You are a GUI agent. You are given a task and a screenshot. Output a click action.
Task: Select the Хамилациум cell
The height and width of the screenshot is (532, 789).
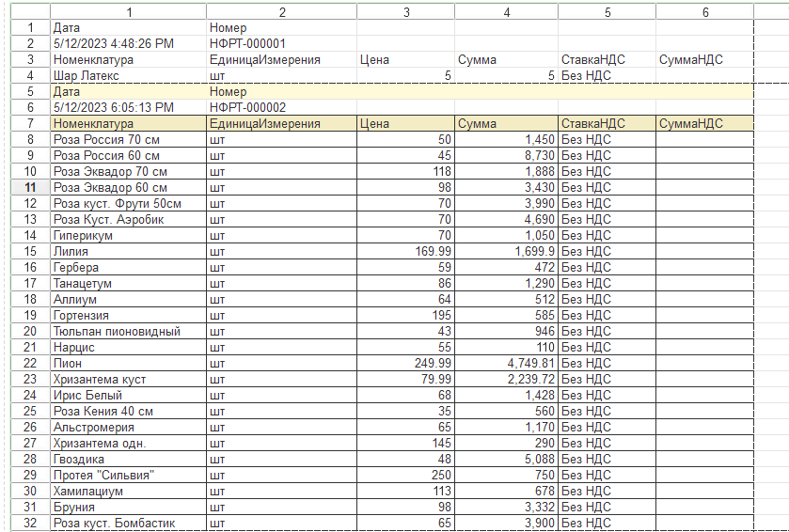(128, 492)
